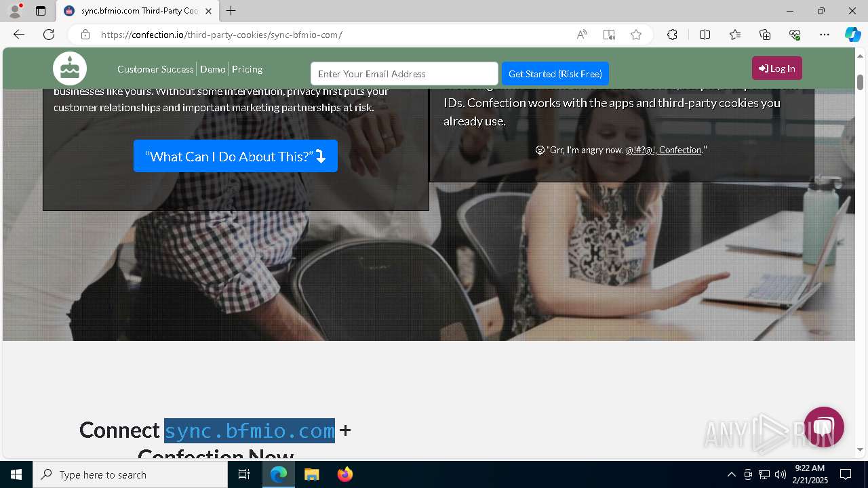Screen dimensions: 868x488
Task: Launch the Copilot sidebar
Action: click(x=852, y=35)
